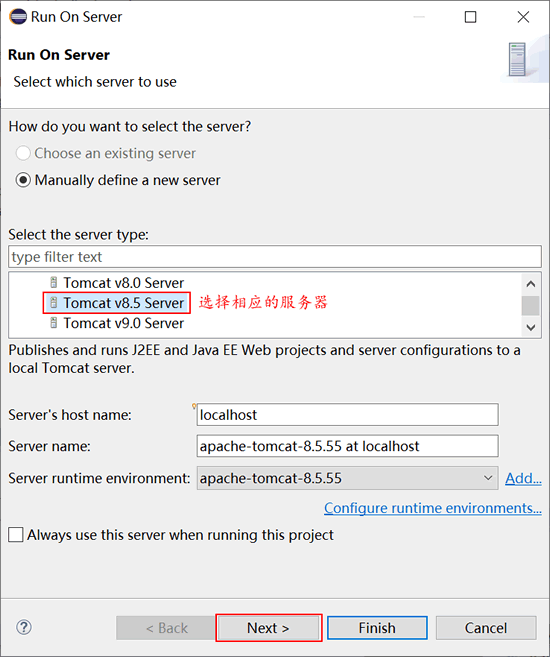Viewport: 550px width, 657px height.
Task: Click the server list scroll-up arrow
Action: (x=531, y=284)
